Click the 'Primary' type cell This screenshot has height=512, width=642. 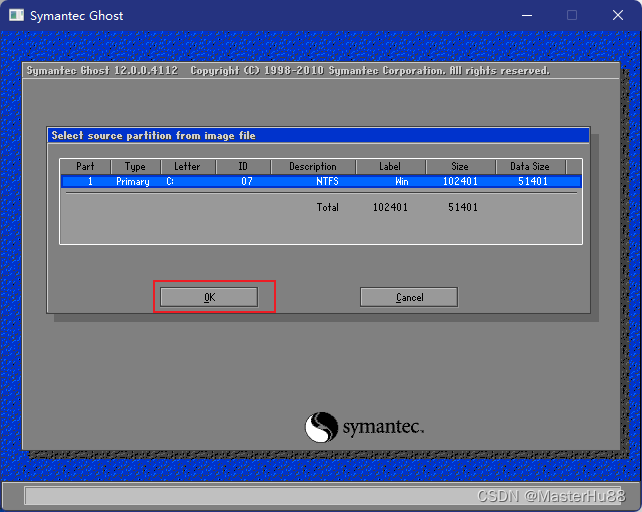point(133,181)
